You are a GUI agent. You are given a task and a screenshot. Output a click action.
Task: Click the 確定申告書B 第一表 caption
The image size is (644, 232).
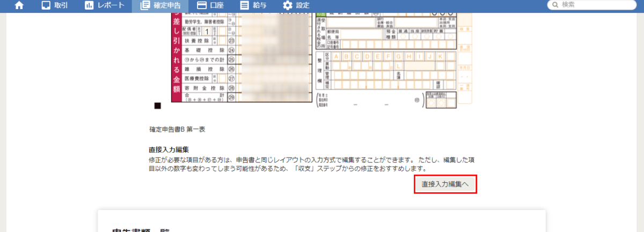(x=177, y=130)
